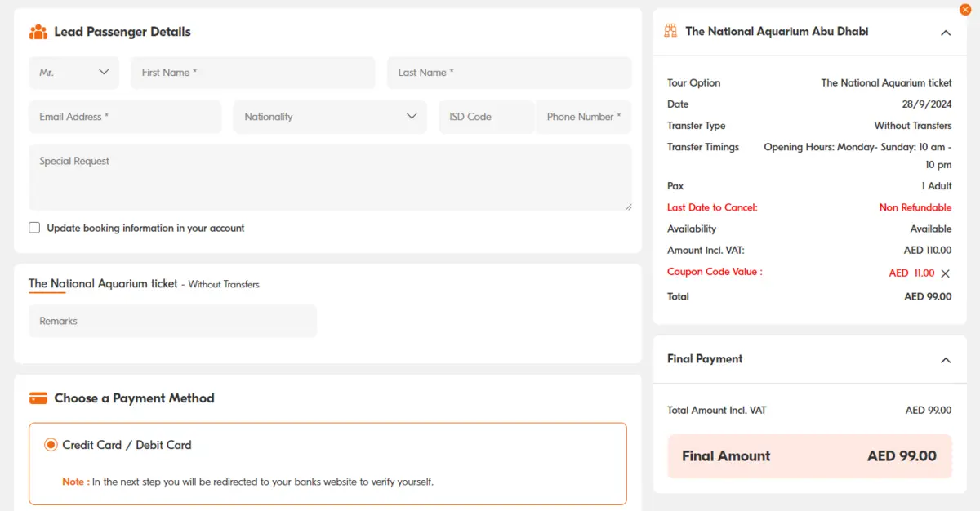Click the Total AED 99.00 in booking summary
Viewport: 980px width, 511px height.
[x=929, y=297]
